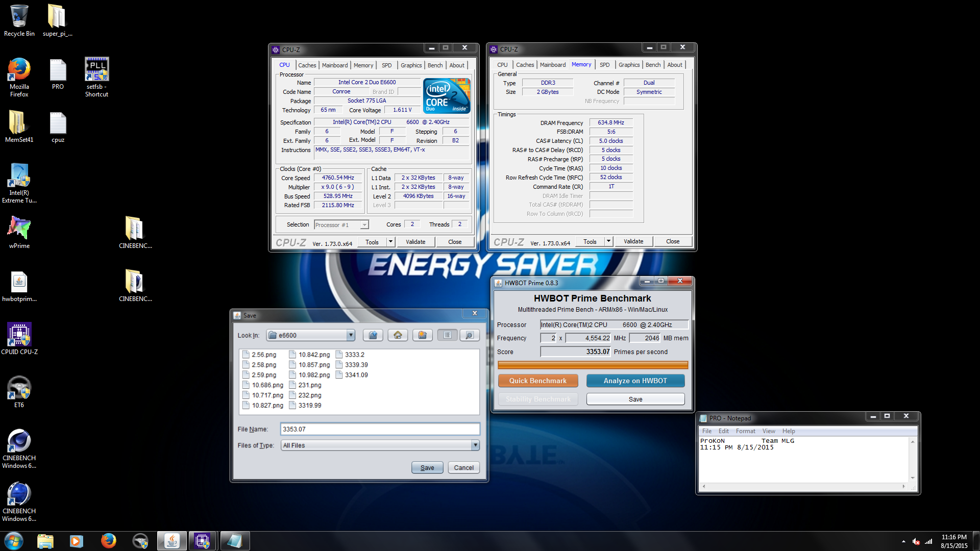Switch Save dialog to Details view
Image resolution: width=980 pixels, height=551 pixels.
click(x=470, y=335)
